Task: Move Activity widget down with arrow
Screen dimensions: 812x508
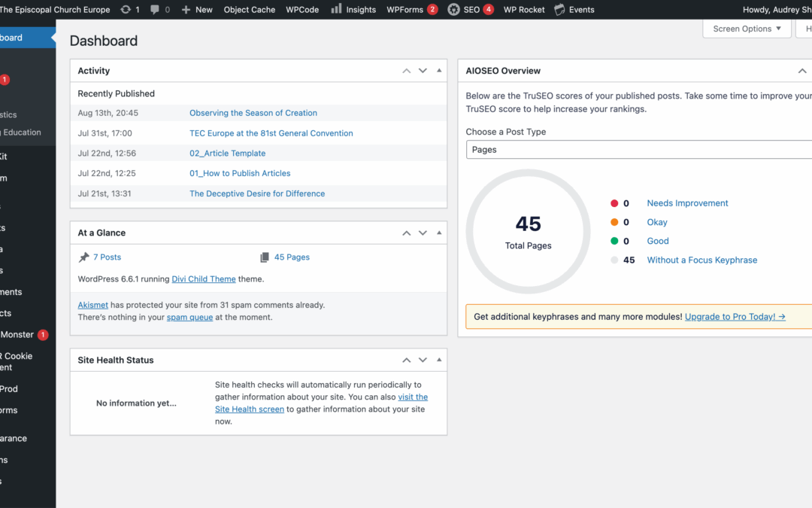Action: [423, 71]
